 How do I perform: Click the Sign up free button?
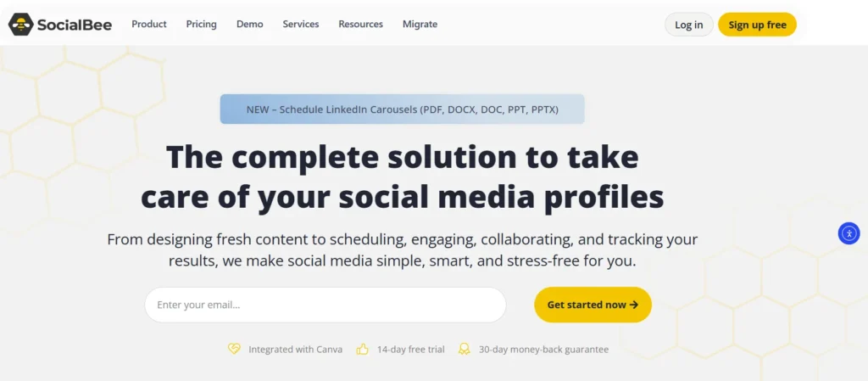point(757,25)
